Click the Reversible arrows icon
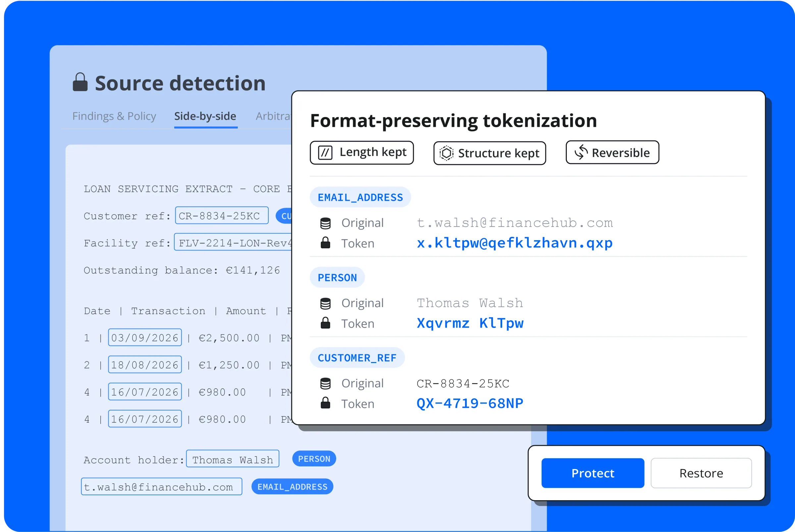Viewport: 795px width, 532px height. tap(581, 152)
